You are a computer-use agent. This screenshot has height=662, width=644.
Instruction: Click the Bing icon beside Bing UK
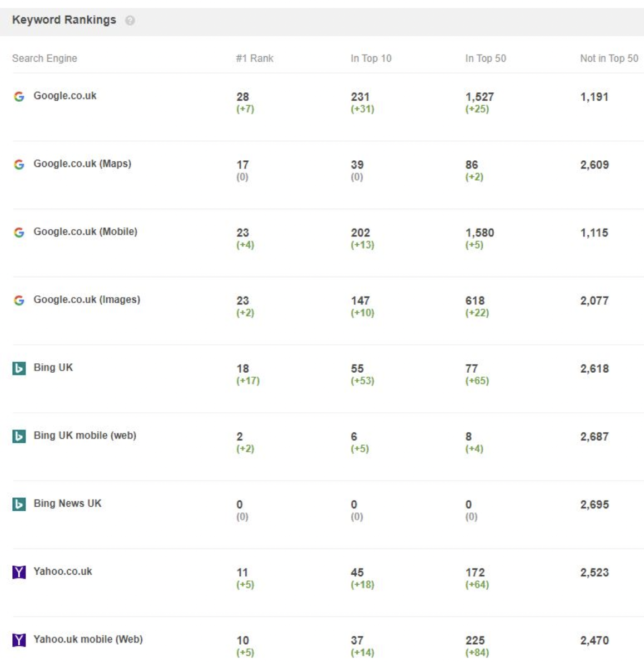point(19,368)
